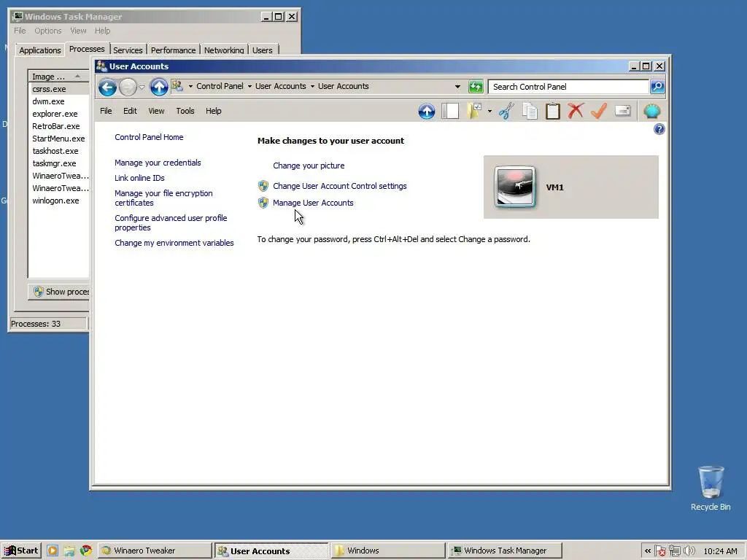The image size is (747, 560).
Task: Open the File menu in User Accounts
Action: [x=106, y=111]
